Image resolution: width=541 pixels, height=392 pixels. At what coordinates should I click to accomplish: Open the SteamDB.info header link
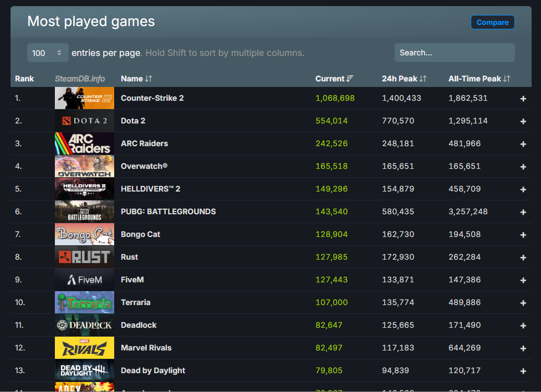click(80, 79)
